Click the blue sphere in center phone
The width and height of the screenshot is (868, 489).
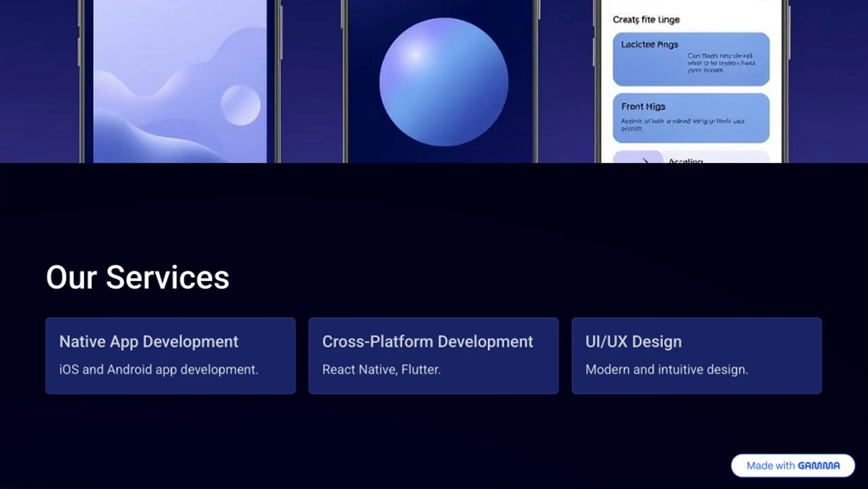[443, 82]
